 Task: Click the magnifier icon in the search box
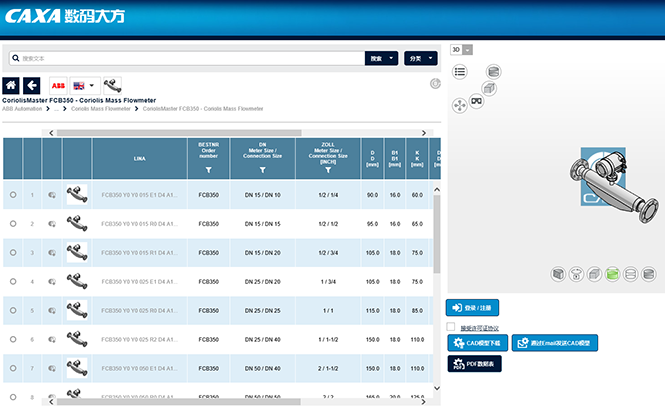pyautogui.click(x=16, y=58)
